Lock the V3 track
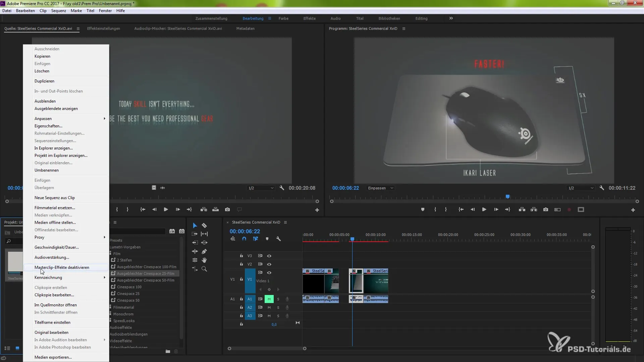 pyautogui.click(x=241, y=256)
